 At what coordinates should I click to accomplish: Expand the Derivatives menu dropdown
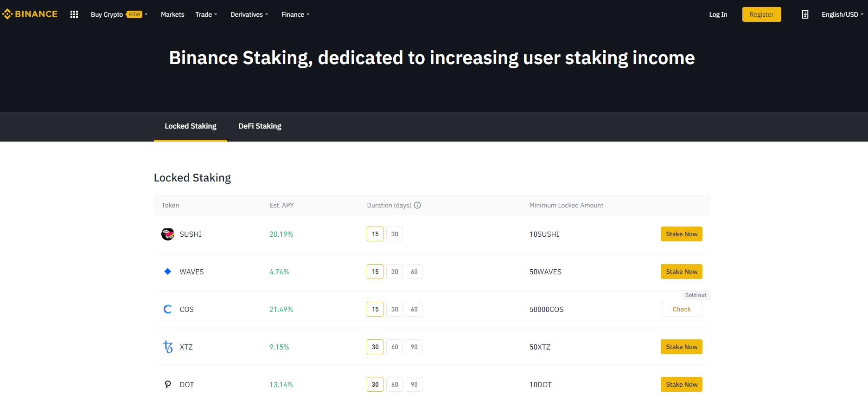point(249,14)
